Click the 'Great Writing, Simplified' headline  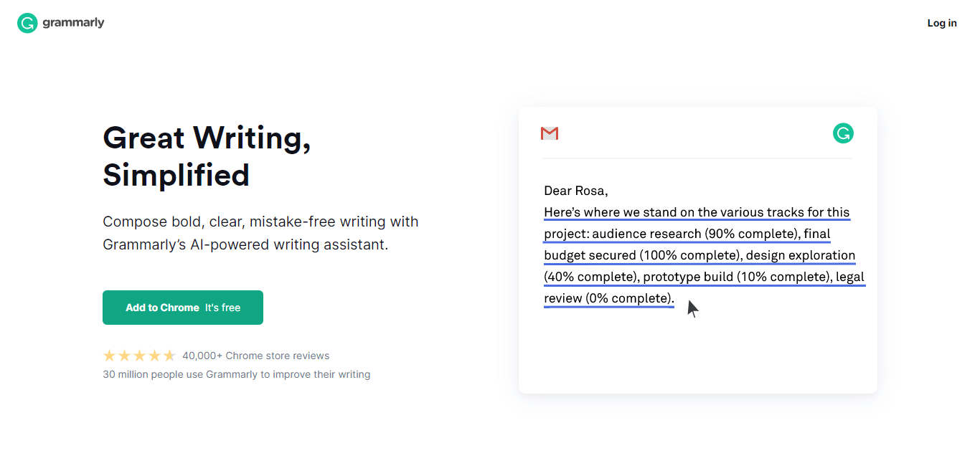click(207, 156)
